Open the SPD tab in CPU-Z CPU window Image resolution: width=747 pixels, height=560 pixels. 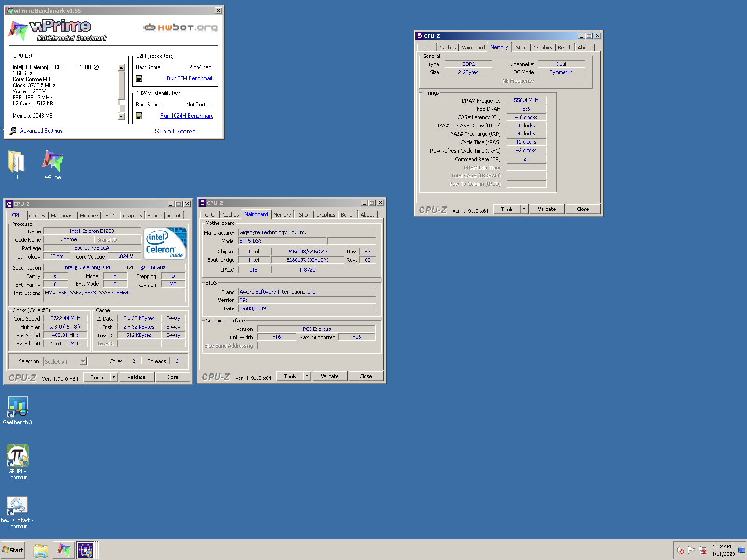point(110,216)
